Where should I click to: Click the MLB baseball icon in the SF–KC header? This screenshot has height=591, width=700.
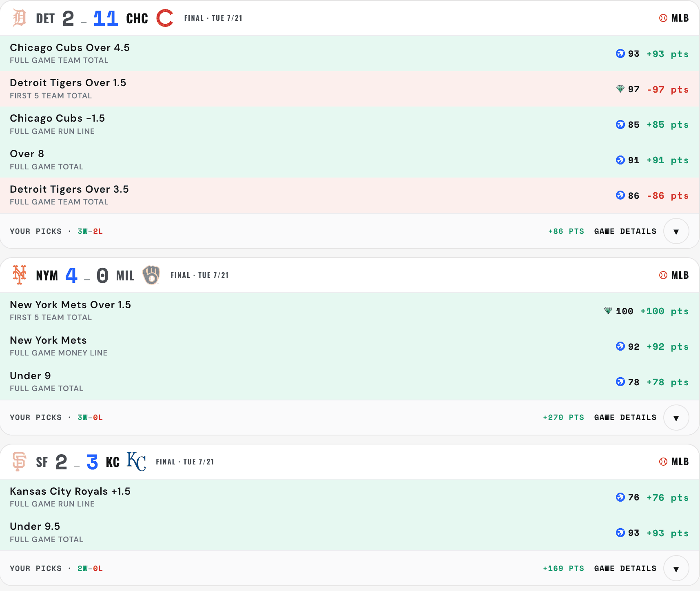point(663,462)
